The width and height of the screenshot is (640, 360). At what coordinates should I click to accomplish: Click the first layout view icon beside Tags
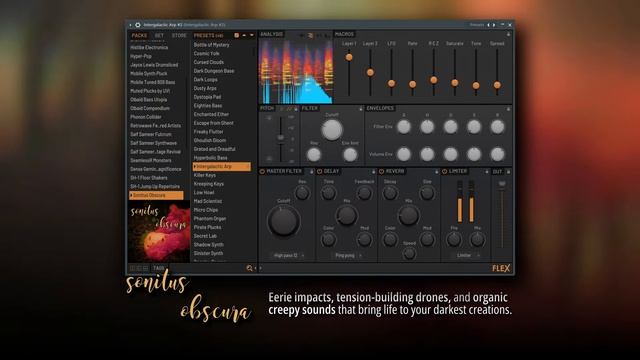coord(132,268)
